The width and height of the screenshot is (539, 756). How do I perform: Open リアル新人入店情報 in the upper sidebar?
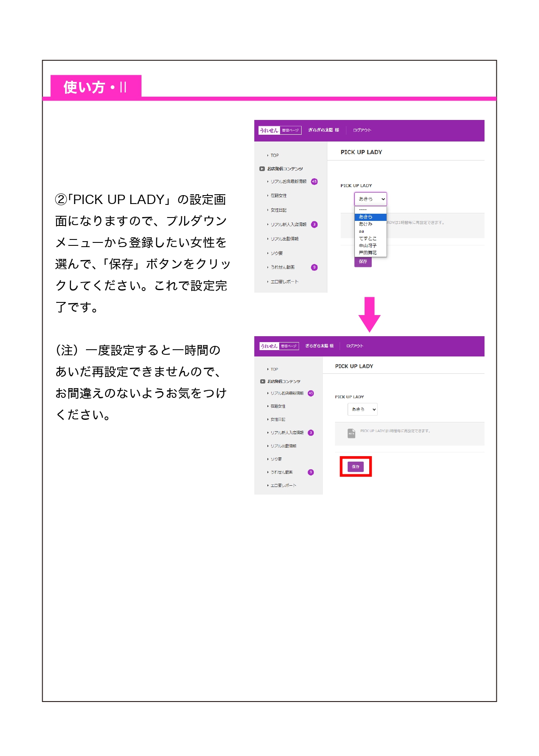click(x=289, y=225)
